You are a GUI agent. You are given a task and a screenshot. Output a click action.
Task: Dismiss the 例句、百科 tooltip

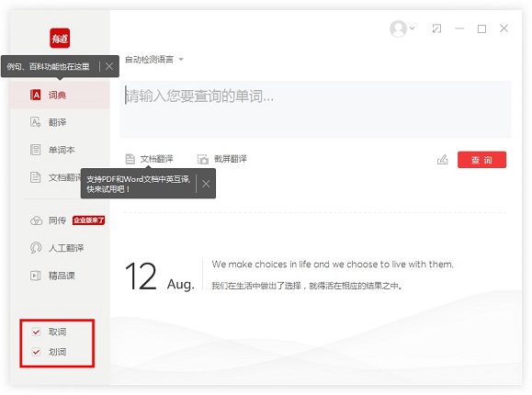pos(109,66)
